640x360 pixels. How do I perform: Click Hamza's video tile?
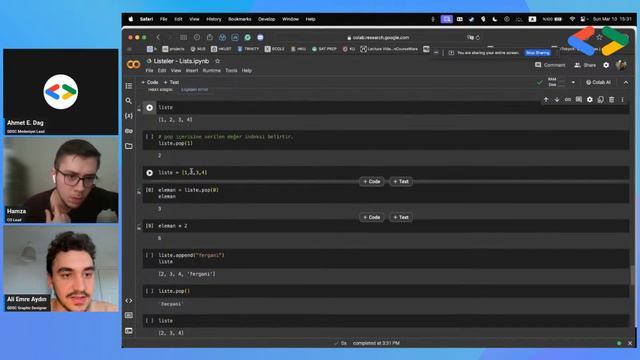[x=61, y=180]
